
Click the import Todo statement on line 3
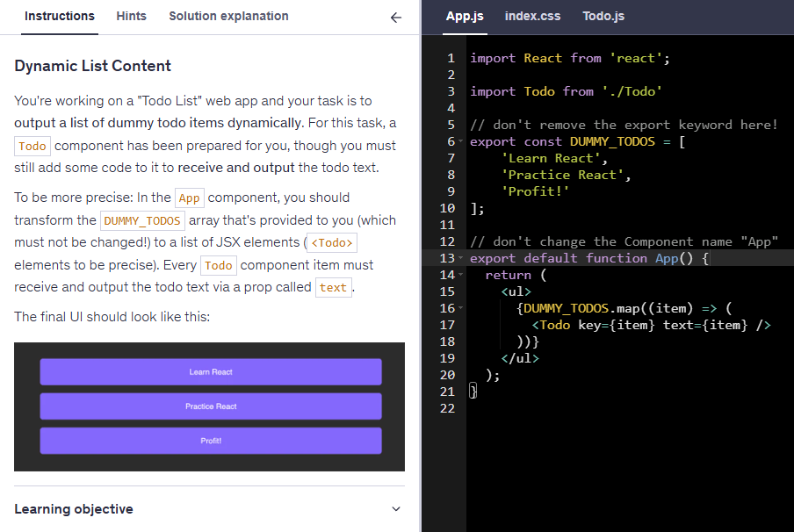tap(566, 91)
